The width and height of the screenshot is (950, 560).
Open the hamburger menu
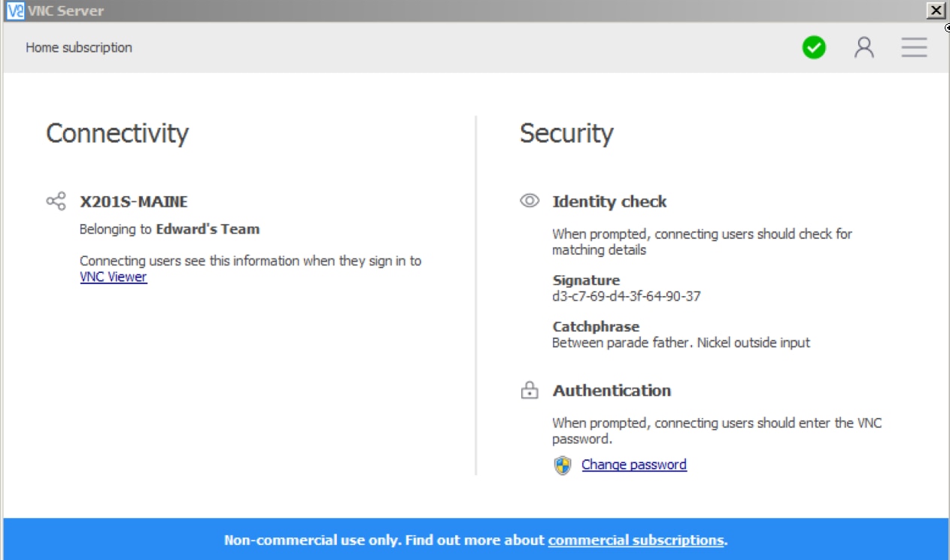(x=914, y=47)
